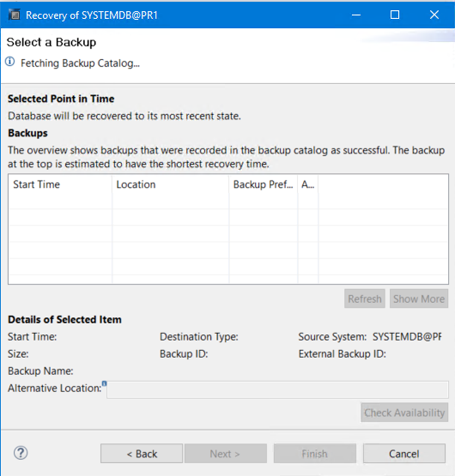Click the narrow "A..." column header

click(x=308, y=184)
